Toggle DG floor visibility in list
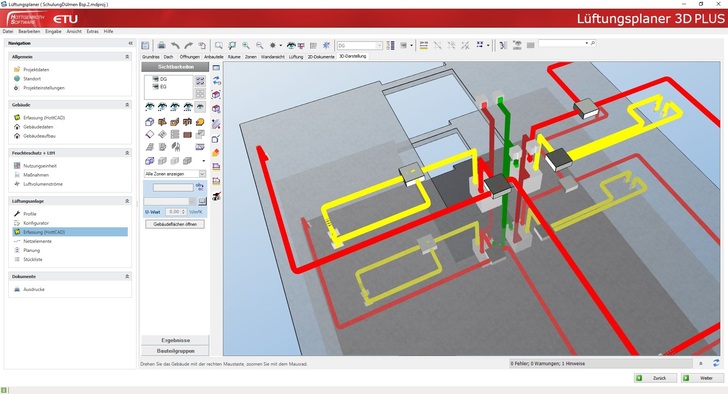 pyautogui.click(x=156, y=79)
